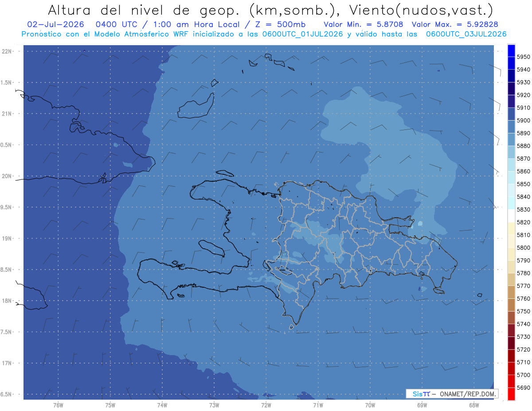
Task: Click the '76W' longitude label
Action: (58, 405)
